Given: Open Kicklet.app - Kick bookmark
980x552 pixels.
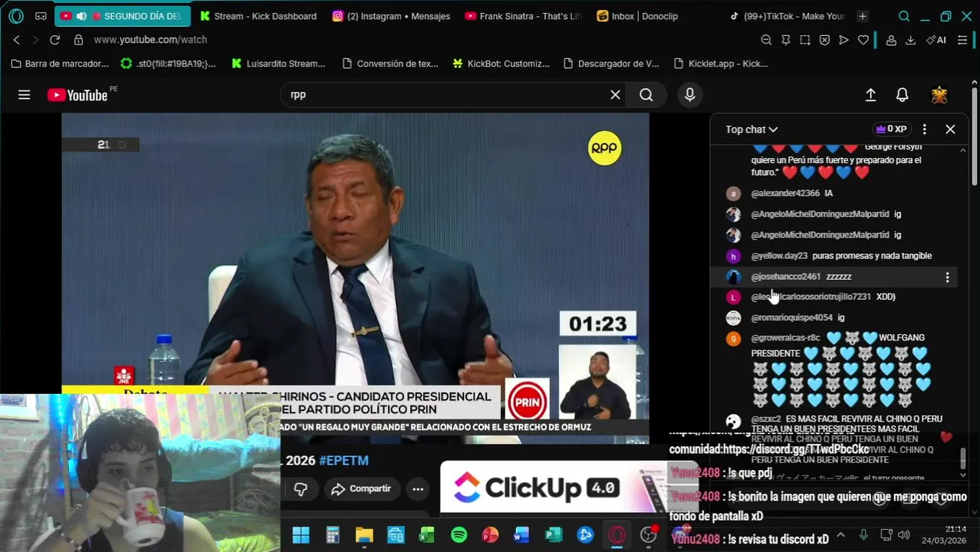Looking at the screenshot, I should [721, 64].
